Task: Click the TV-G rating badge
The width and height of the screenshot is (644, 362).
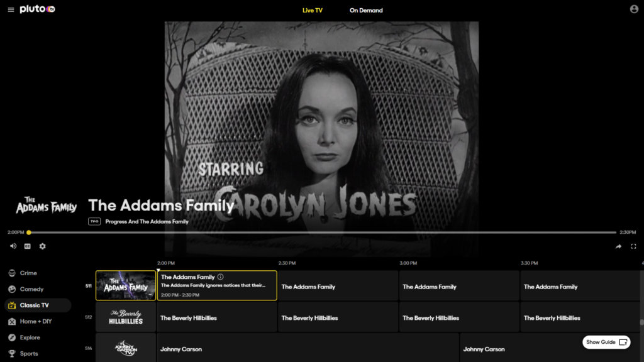Action: pos(94,222)
